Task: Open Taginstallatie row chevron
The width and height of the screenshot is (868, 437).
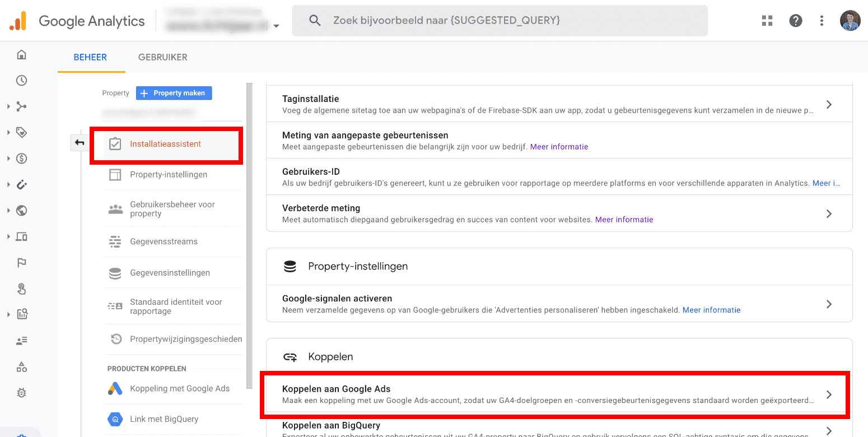Action: 829,104
